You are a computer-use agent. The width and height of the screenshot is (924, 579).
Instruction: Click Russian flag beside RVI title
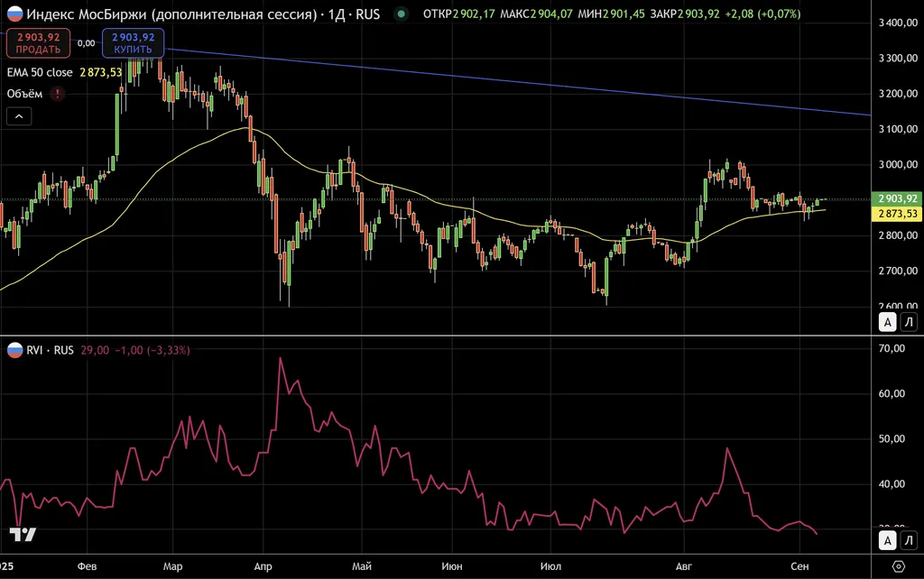click(14, 350)
